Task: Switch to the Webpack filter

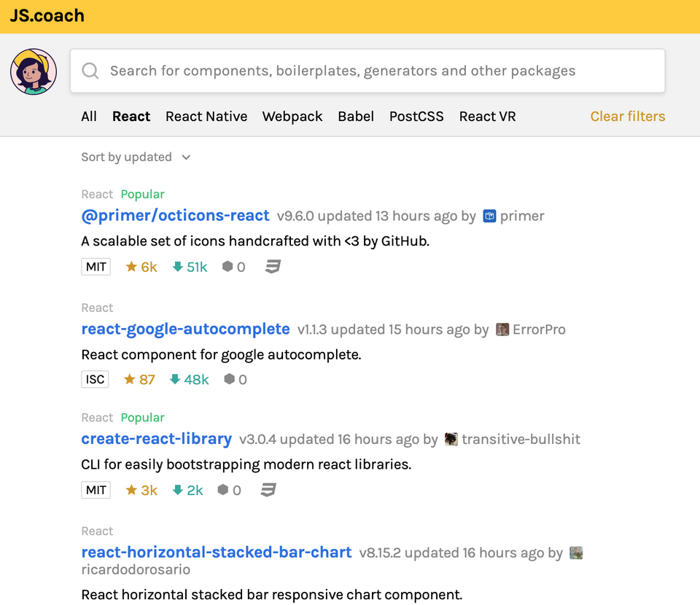Action: 292,117
